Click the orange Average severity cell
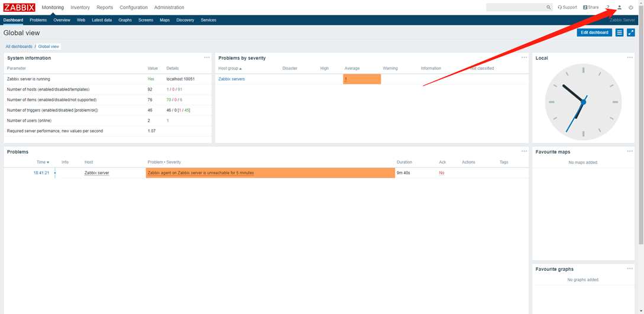The height and width of the screenshot is (314, 644). tap(361, 79)
